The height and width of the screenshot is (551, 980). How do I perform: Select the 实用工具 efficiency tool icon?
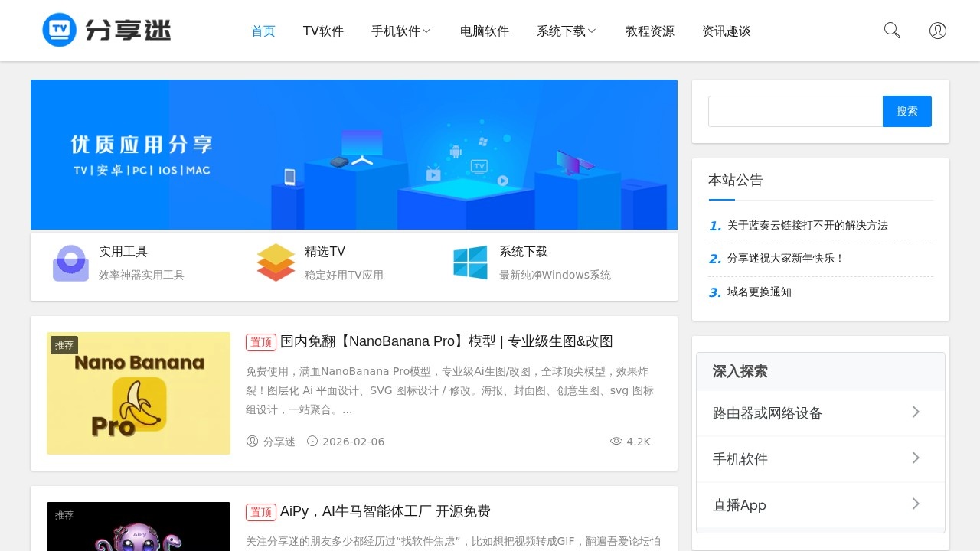tap(70, 262)
